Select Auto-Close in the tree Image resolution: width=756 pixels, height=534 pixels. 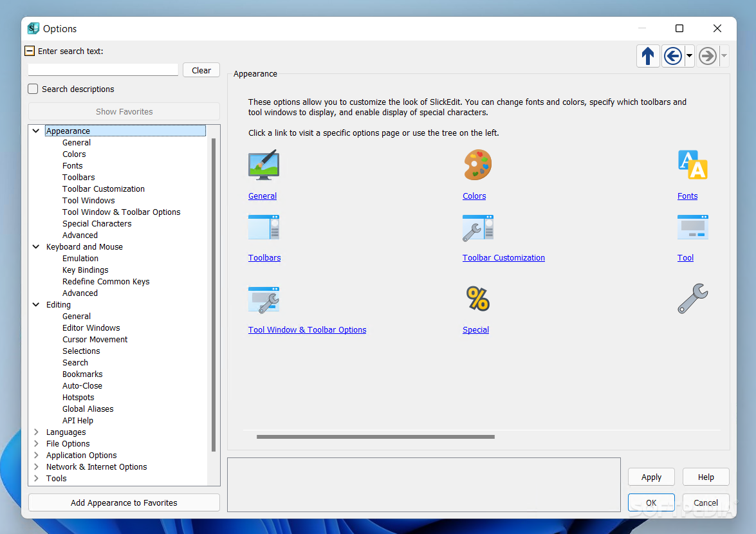pos(82,385)
